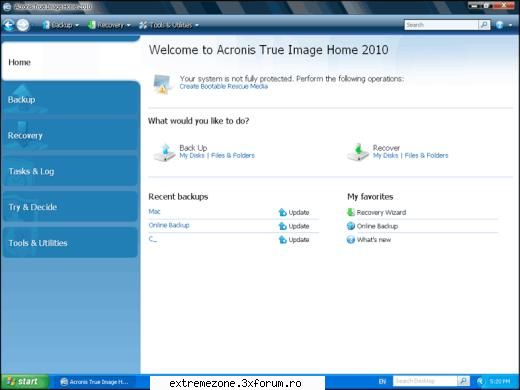
Task: Select the Backup sidebar tab
Action: tap(70, 99)
